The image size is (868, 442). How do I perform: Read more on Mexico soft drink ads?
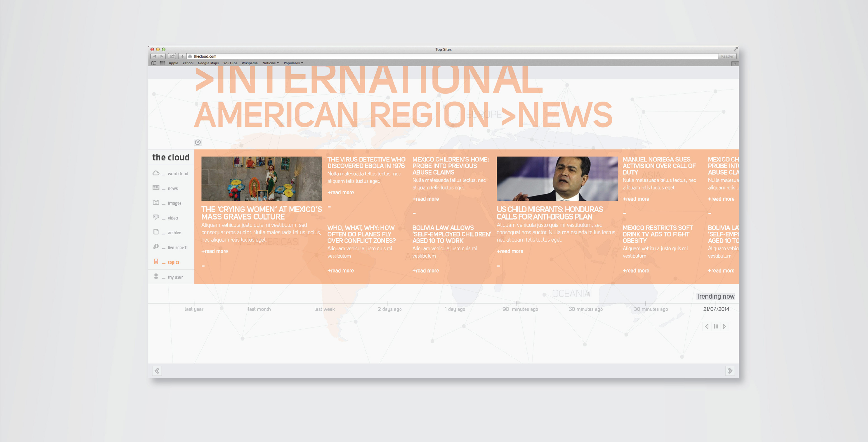635,271
